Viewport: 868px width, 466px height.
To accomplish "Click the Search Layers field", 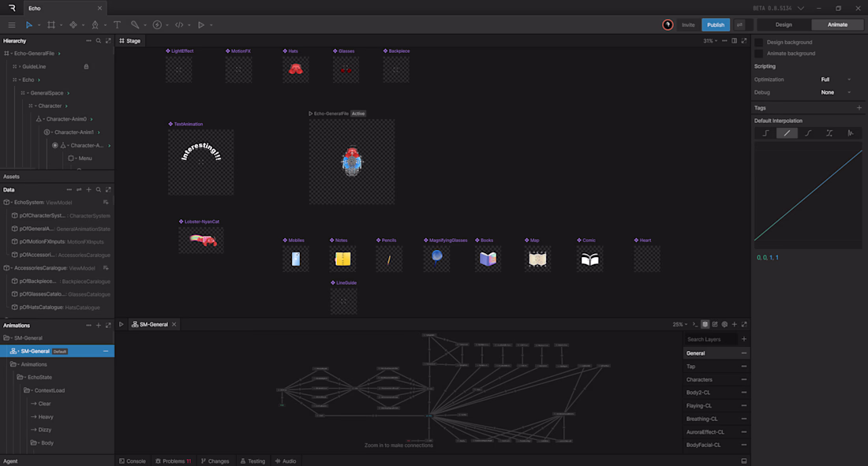I will (711, 339).
